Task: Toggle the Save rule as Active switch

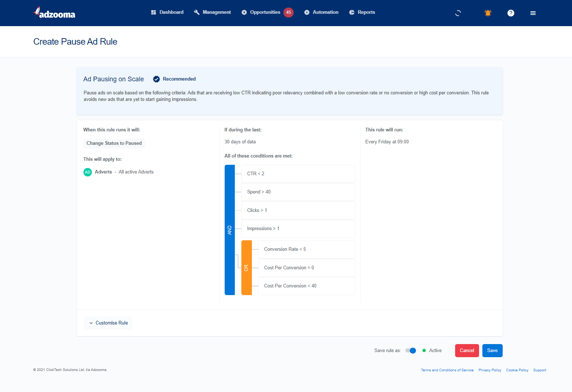Action: (410, 351)
